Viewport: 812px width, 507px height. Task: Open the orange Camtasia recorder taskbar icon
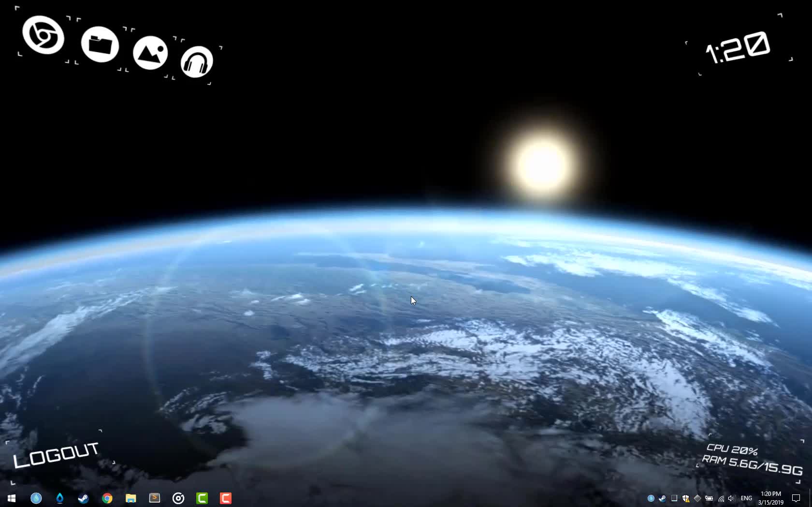226,498
